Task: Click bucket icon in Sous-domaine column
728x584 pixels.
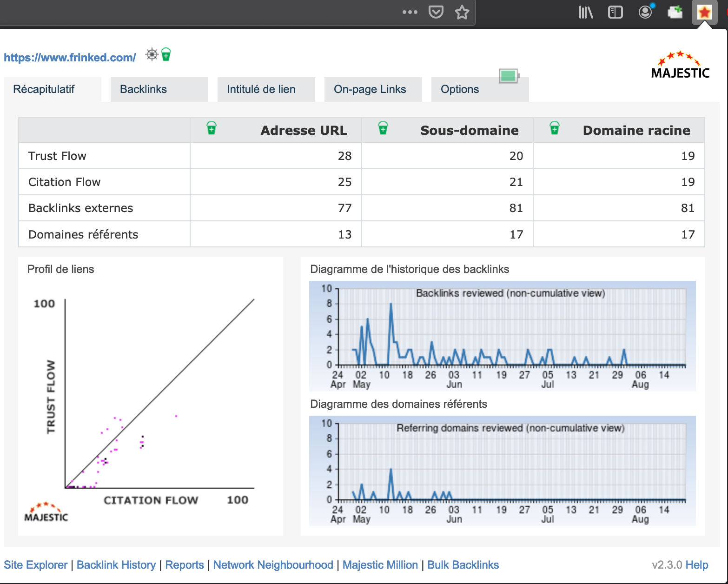Action: tap(383, 128)
